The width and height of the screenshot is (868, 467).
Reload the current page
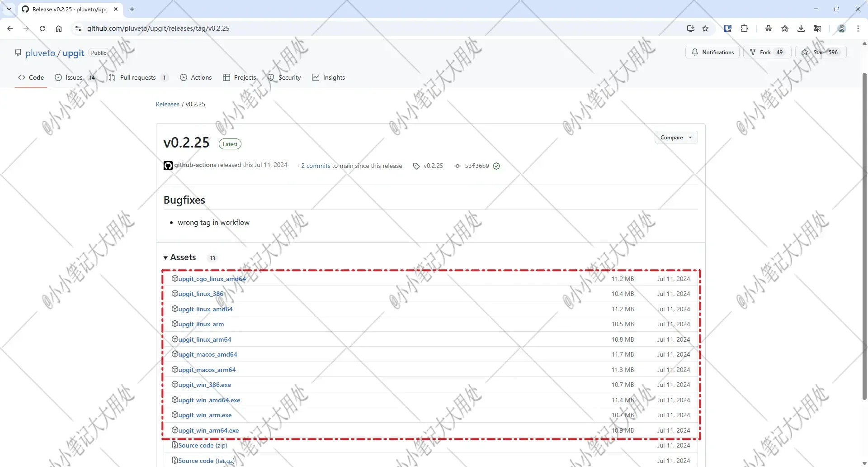(42, 29)
